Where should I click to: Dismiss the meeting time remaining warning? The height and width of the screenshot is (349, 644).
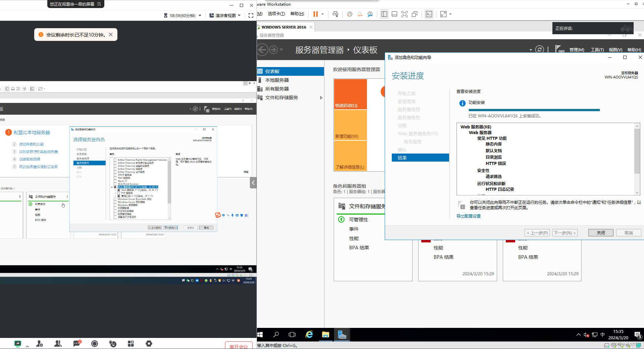111,35
